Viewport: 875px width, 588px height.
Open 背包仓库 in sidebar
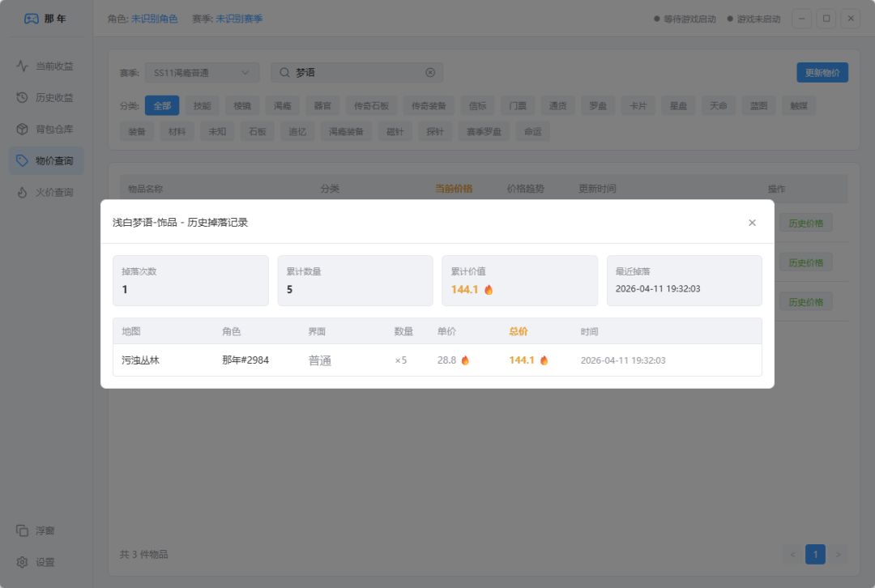45,129
